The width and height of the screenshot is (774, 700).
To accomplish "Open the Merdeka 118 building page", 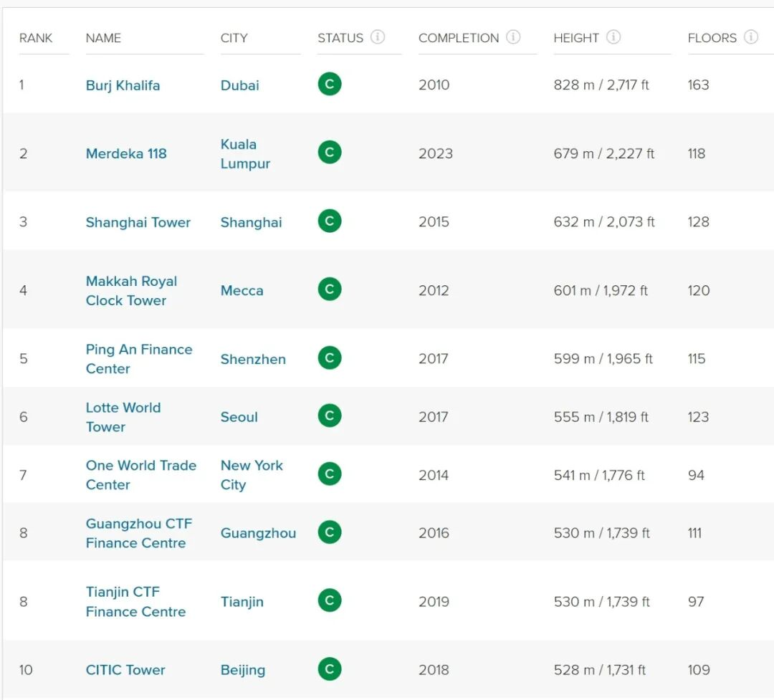I will tap(126, 153).
